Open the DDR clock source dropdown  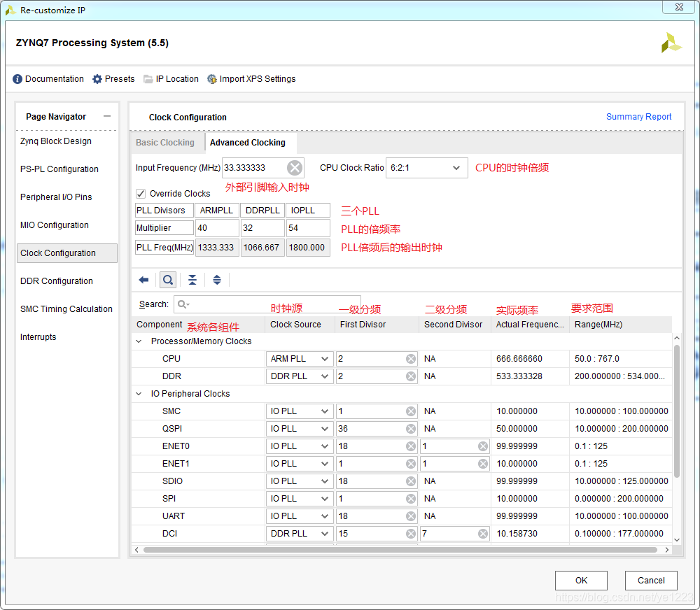[300, 376]
